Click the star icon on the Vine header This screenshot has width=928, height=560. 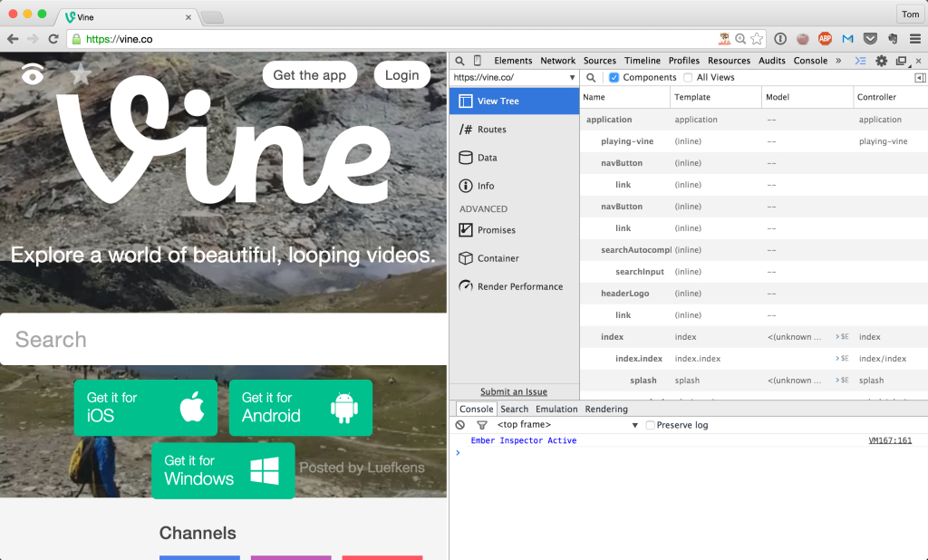[81, 74]
